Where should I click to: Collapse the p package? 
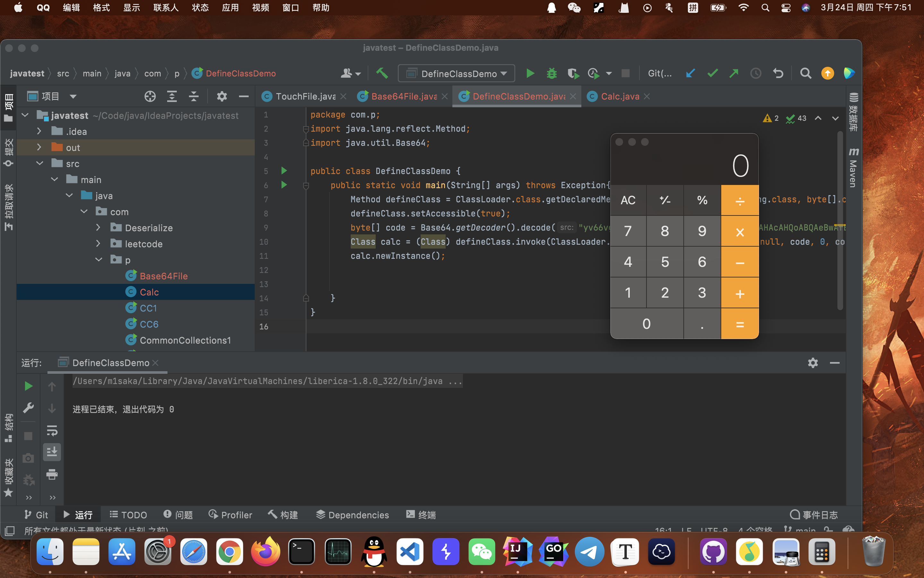(x=99, y=259)
